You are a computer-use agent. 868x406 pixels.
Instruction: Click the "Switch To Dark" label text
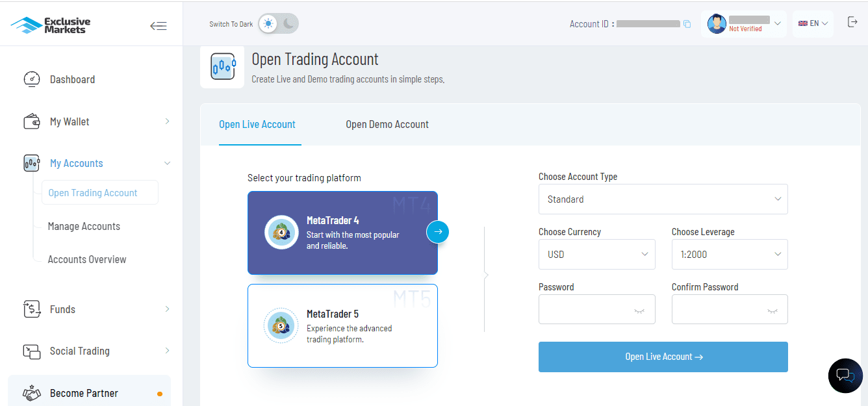tap(231, 25)
